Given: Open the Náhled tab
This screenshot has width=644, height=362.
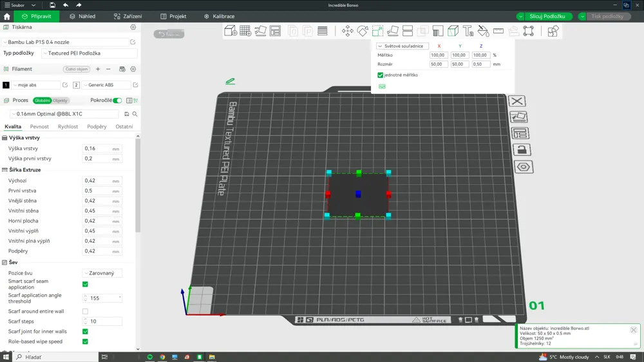Looking at the screenshot, I should 82,17.
